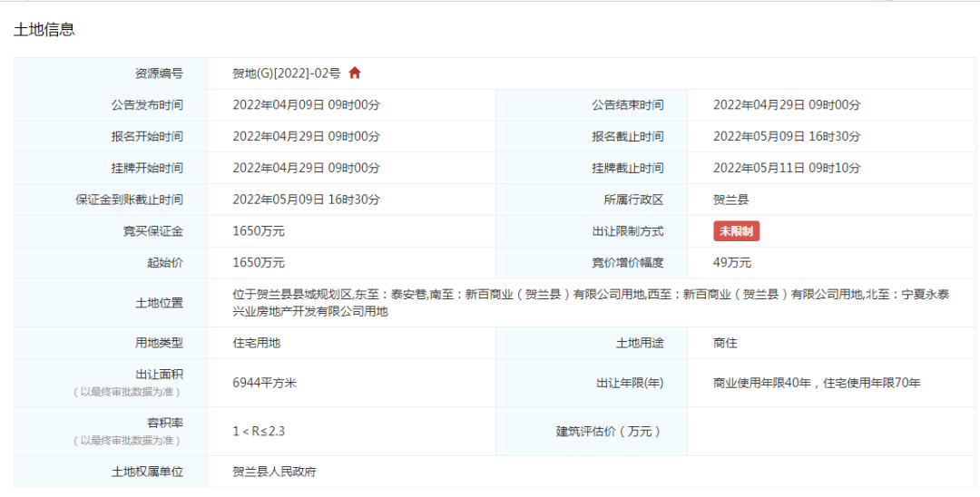Click the red house icon beside resource number
The image size is (980, 497).
pos(355,73)
